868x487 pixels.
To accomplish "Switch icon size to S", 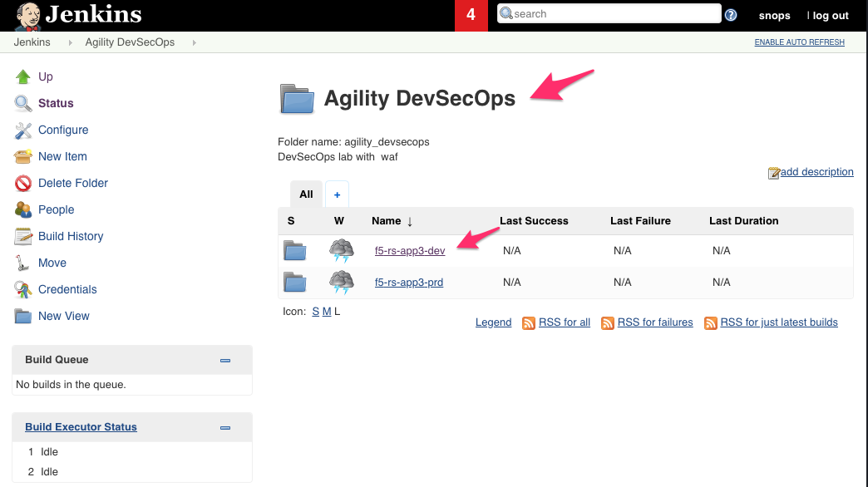I will click(316, 312).
